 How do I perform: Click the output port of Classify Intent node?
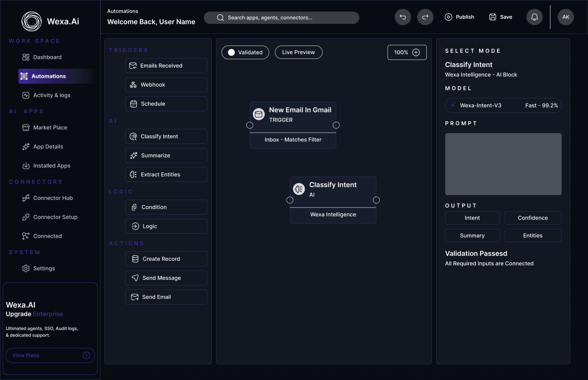[x=376, y=200]
